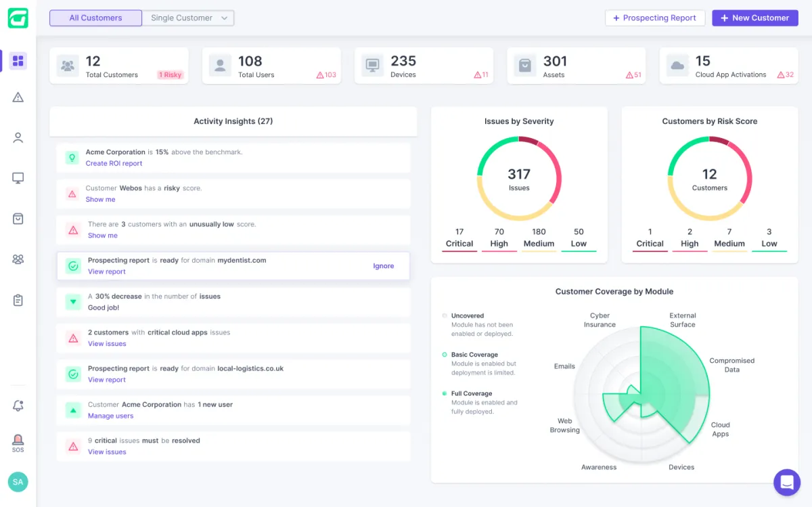Open the devices monitor icon in sidebar
This screenshot has height=507, width=812.
(18, 178)
